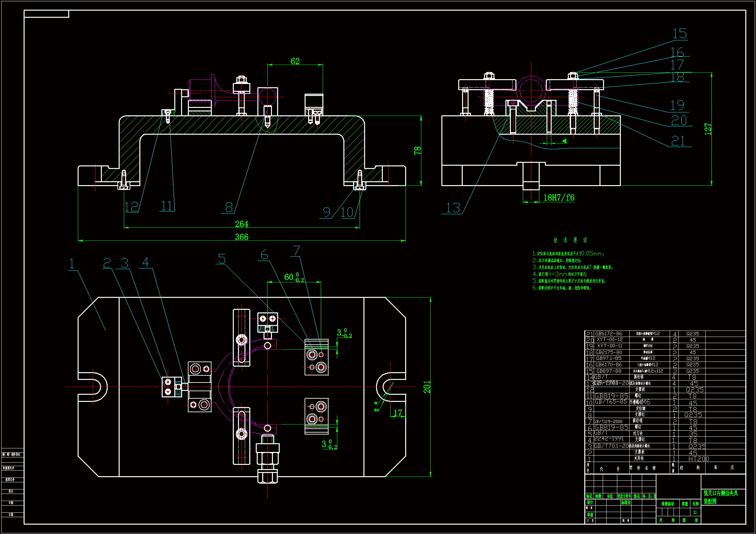Image resolution: width=756 pixels, height=534 pixels.
Task: Select balloon number 21 callout
Action: (678, 141)
